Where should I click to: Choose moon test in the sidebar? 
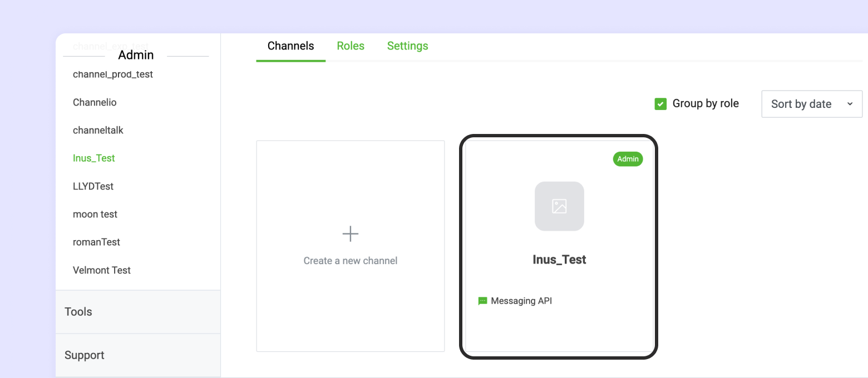click(95, 214)
